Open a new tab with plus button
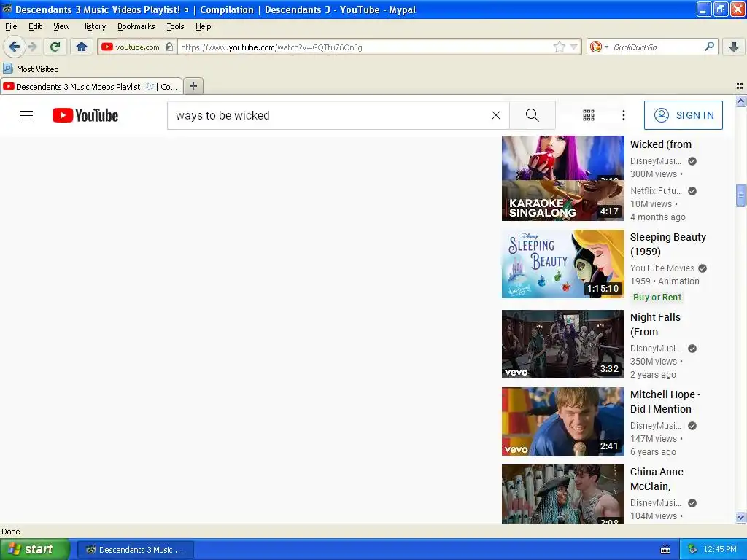The height and width of the screenshot is (560, 747). coord(193,86)
